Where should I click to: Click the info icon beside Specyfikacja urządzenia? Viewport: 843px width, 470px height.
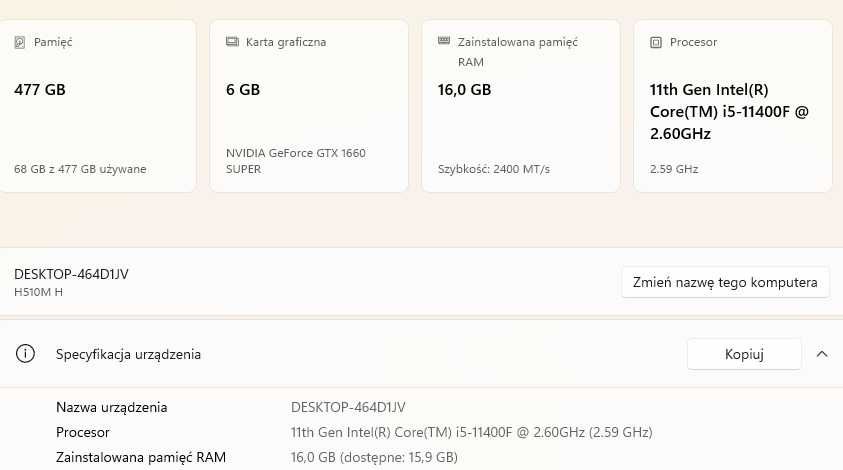click(26, 354)
